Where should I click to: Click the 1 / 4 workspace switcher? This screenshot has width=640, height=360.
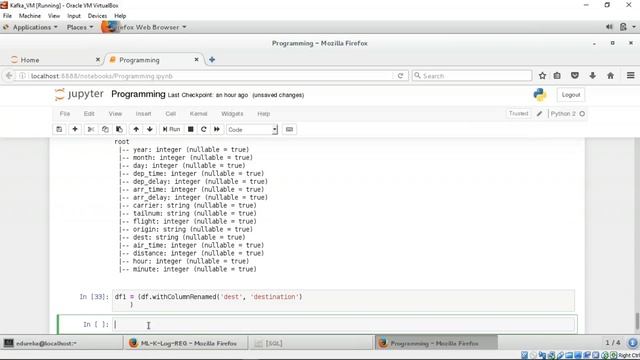613,343
